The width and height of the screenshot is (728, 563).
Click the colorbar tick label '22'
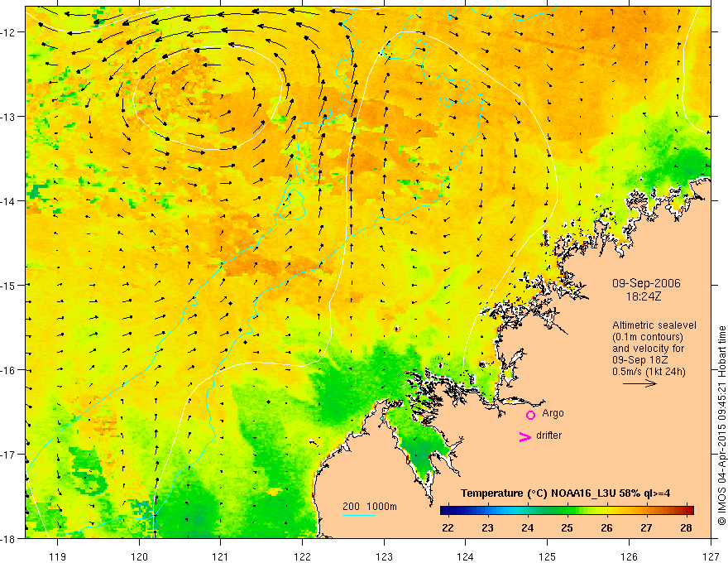(448, 528)
